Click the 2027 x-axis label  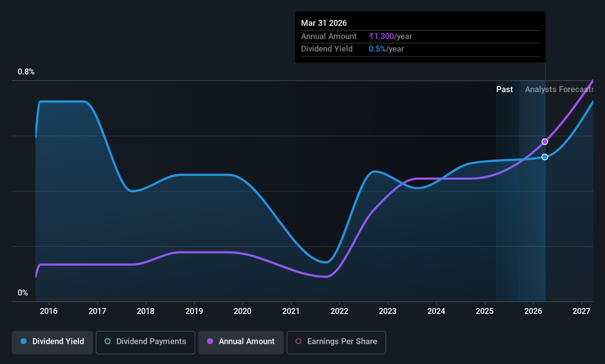[581, 311]
